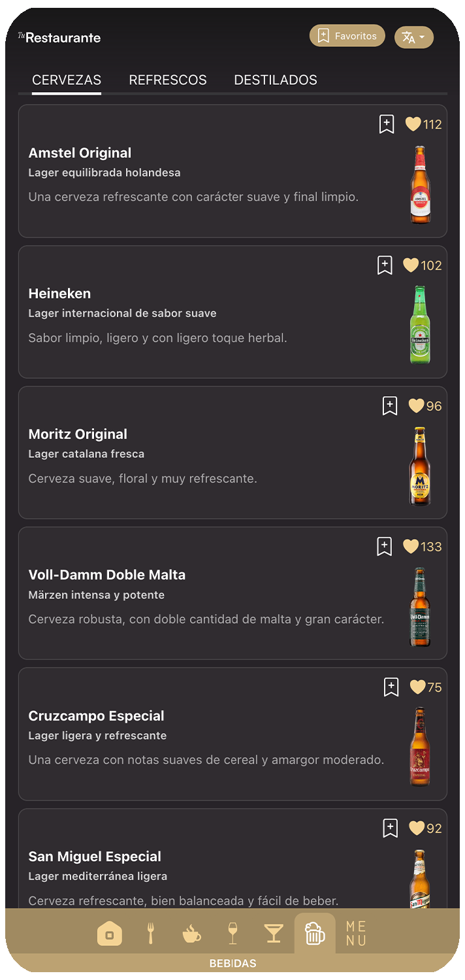Toggle the heart like on Amstel Original

point(413,124)
